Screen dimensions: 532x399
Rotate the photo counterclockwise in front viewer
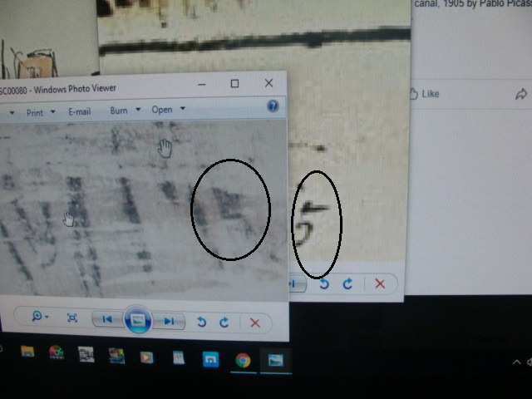click(201, 323)
